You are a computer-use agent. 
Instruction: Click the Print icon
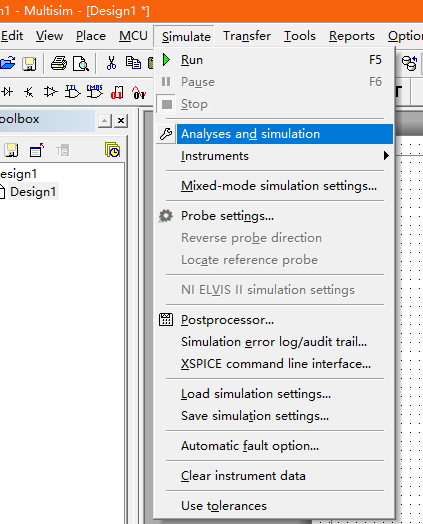[x=59, y=63]
